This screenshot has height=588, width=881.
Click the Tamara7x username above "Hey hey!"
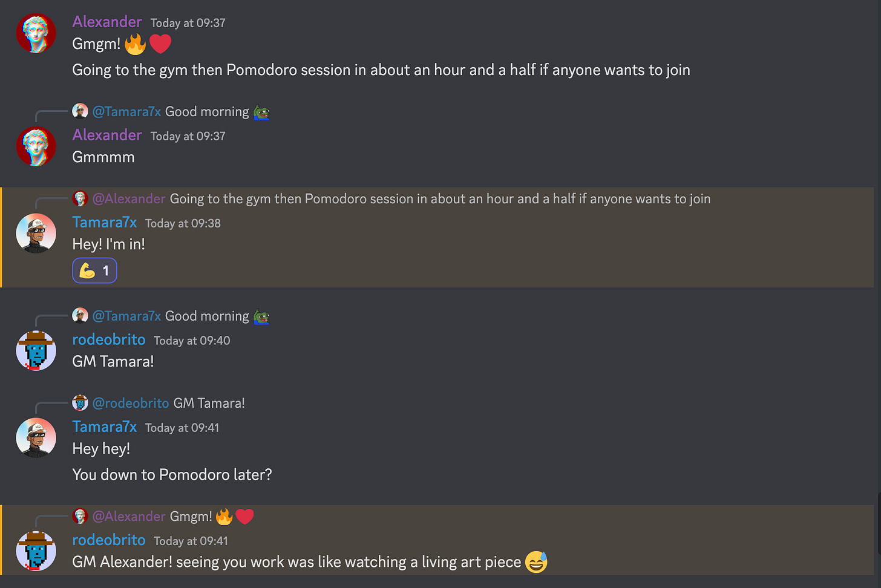105,426
